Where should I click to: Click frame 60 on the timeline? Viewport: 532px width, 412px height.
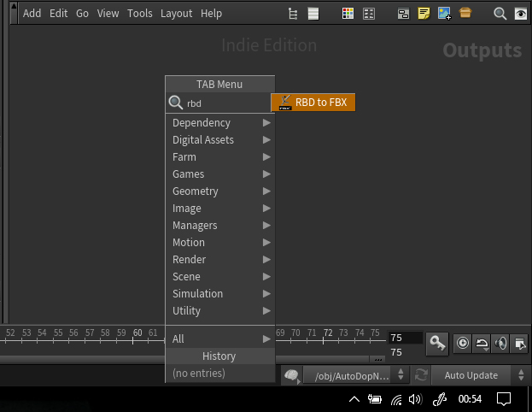[x=137, y=333]
